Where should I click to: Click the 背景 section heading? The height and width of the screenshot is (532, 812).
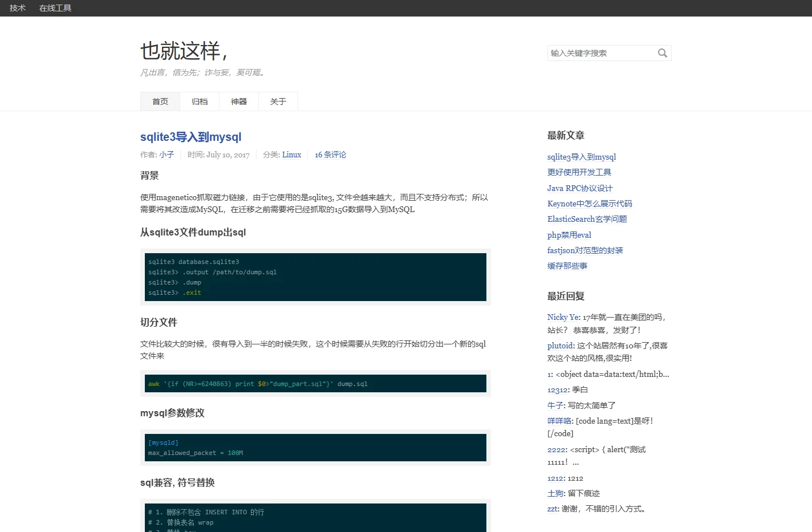[x=149, y=176]
